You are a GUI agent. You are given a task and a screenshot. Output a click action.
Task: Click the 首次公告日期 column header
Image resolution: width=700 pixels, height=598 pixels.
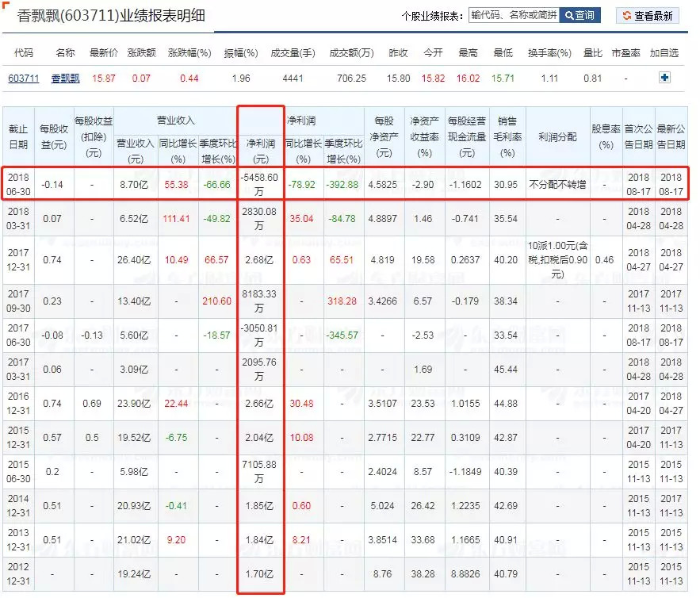(638, 136)
